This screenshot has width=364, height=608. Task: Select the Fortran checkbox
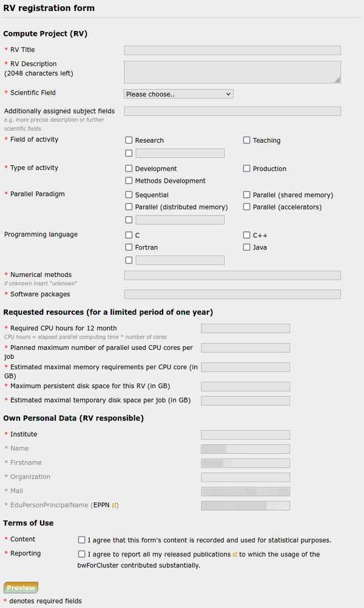tap(129, 247)
